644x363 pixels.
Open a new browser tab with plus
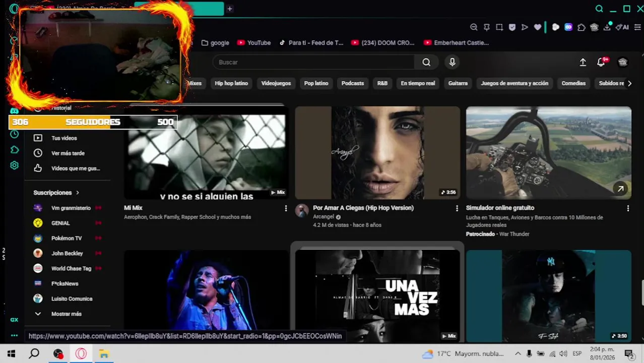click(229, 9)
